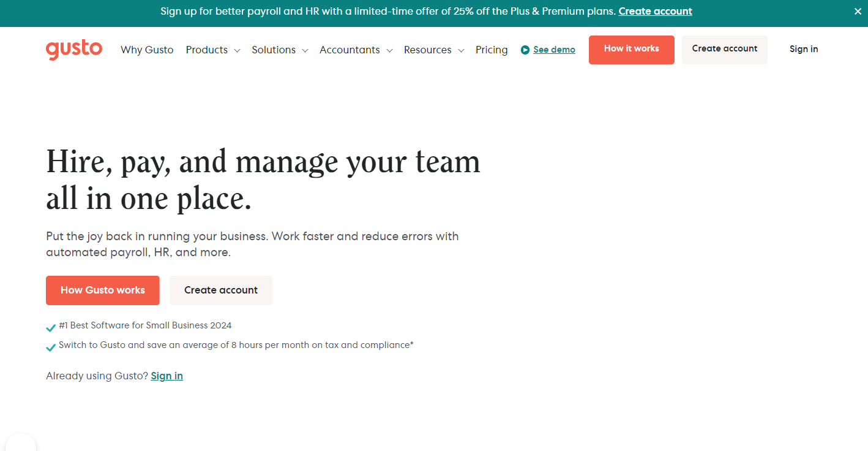Click Create account in the navigation bar

point(725,50)
